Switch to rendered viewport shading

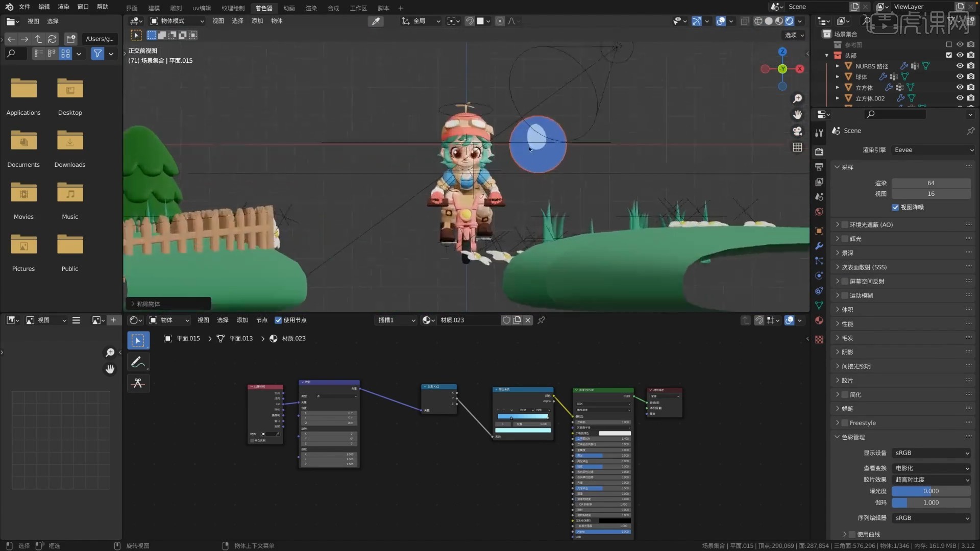[790, 21]
